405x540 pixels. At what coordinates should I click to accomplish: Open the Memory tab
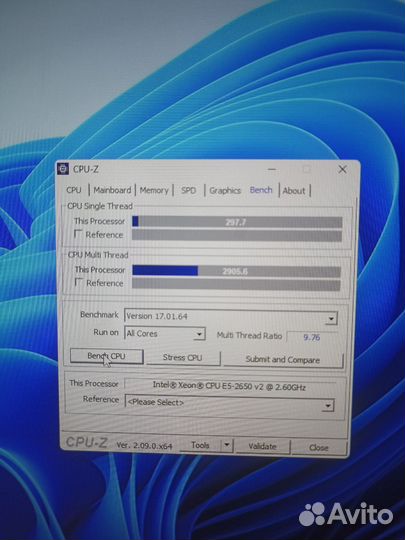click(x=154, y=190)
